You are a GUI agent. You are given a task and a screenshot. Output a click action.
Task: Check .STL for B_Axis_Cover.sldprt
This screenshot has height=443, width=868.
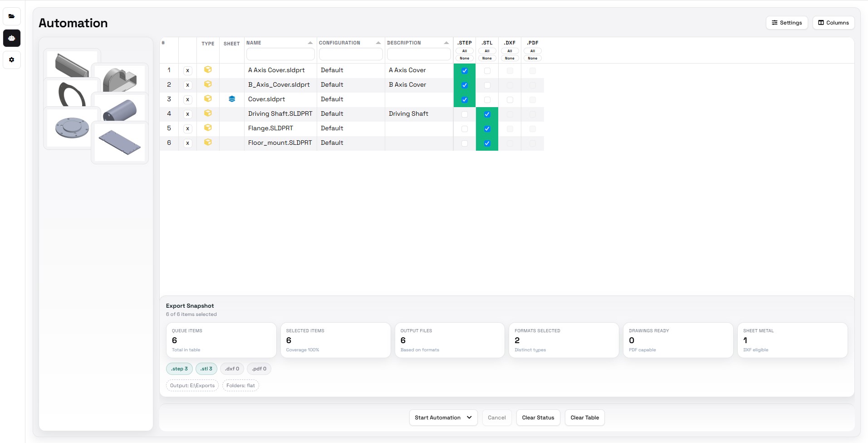[487, 85]
